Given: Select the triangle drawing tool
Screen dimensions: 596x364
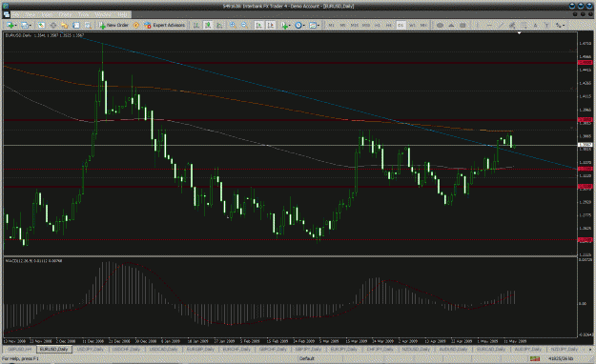Looking at the screenshot, I should [x=452, y=25].
